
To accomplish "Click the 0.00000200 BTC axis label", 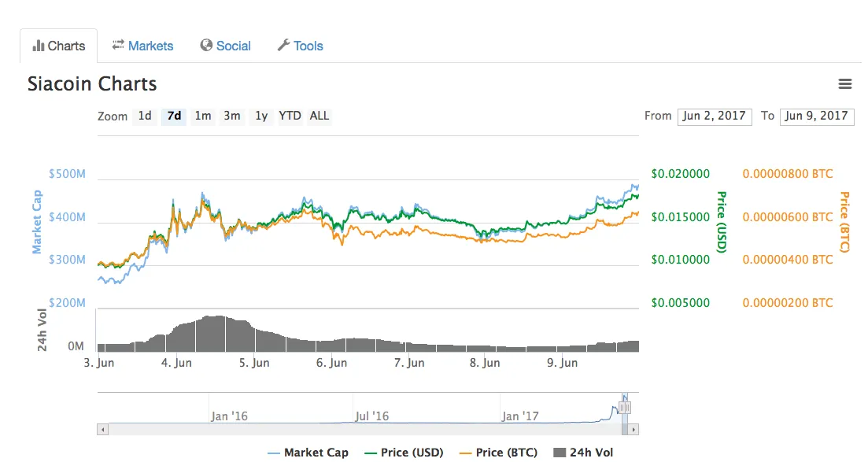I will 788,303.
